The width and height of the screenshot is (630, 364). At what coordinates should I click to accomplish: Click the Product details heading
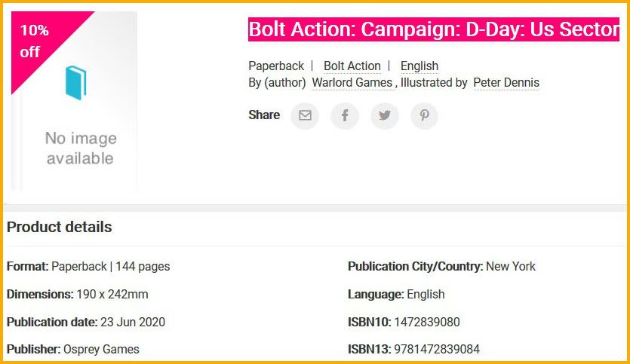tap(59, 227)
